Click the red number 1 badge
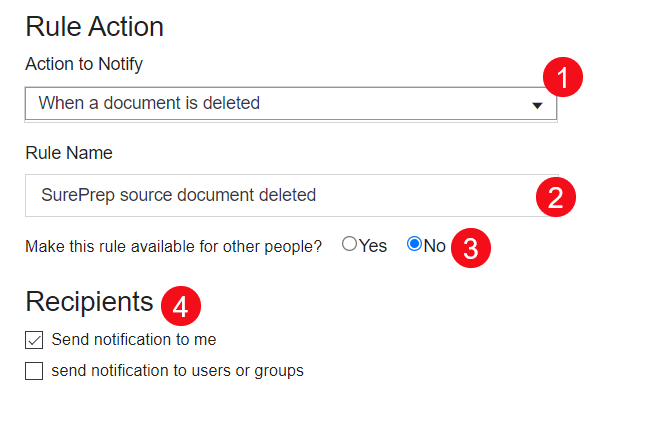 pyautogui.click(x=562, y=78)
